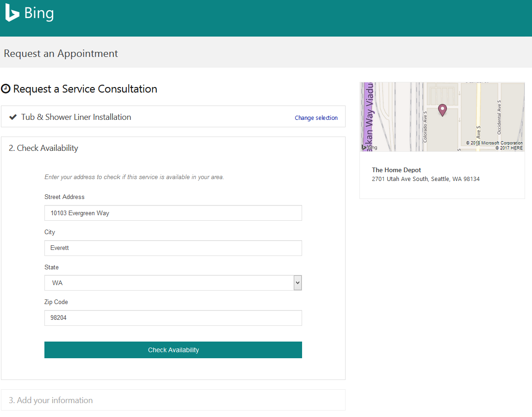Image resolution: width=532 pixels, height=417 pixels.
Task: Select the Tub & Shower Liner Installation step
Action: click(76, 117)
